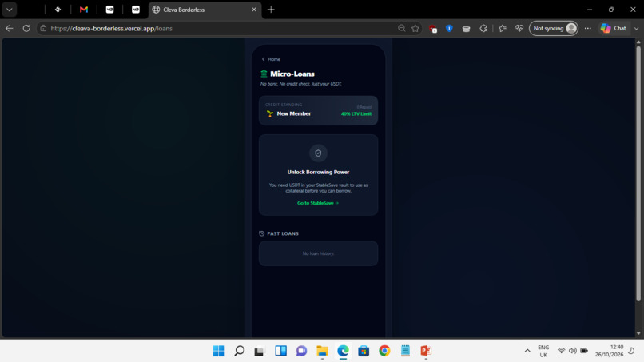Show hidden system tray icons
Viewport: 644px width, 362px height.
pyautogui.click(x=527, y=351)
